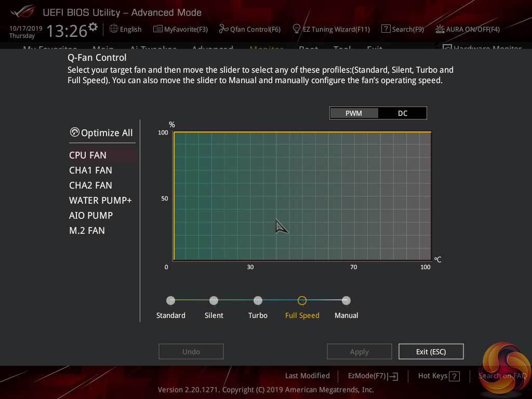This screenshot has height=399, width=532.
Task: Click the date 10/17/2019
Action: click(26, 28)
